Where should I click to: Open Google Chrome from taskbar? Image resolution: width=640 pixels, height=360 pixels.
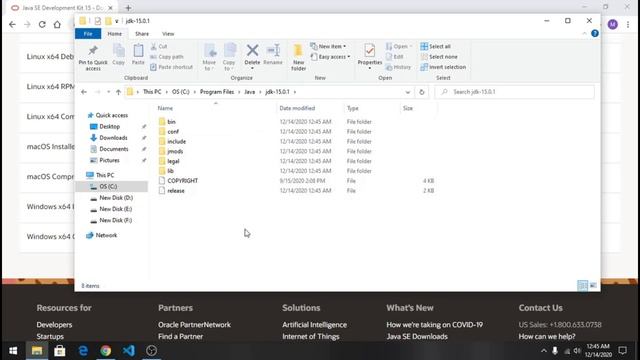pos(106,351)
